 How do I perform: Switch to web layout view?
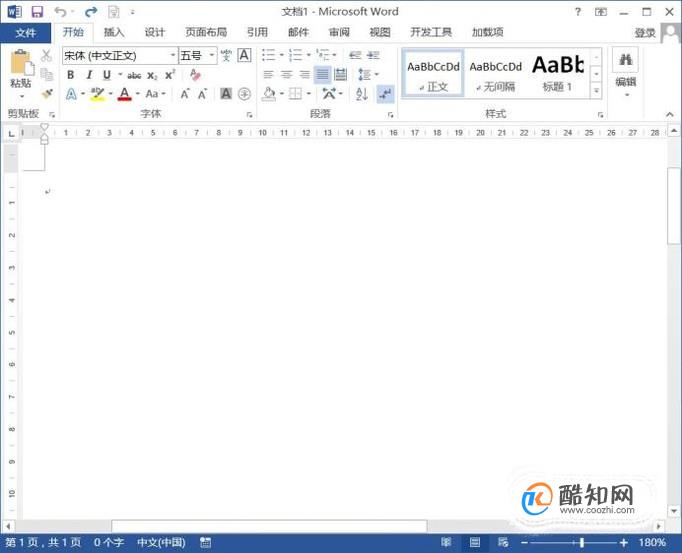503,542
